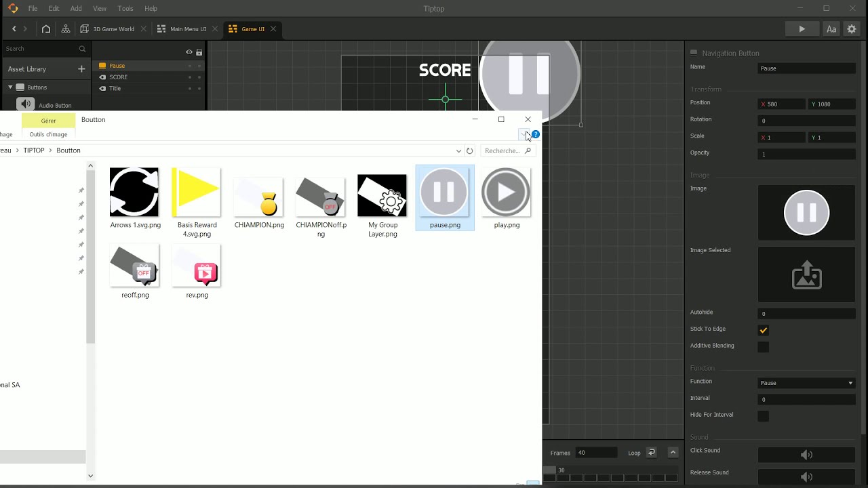Toggle visibility dot for SCORE layer
This screenshot has height=488, width=868.
click(190, 77)
